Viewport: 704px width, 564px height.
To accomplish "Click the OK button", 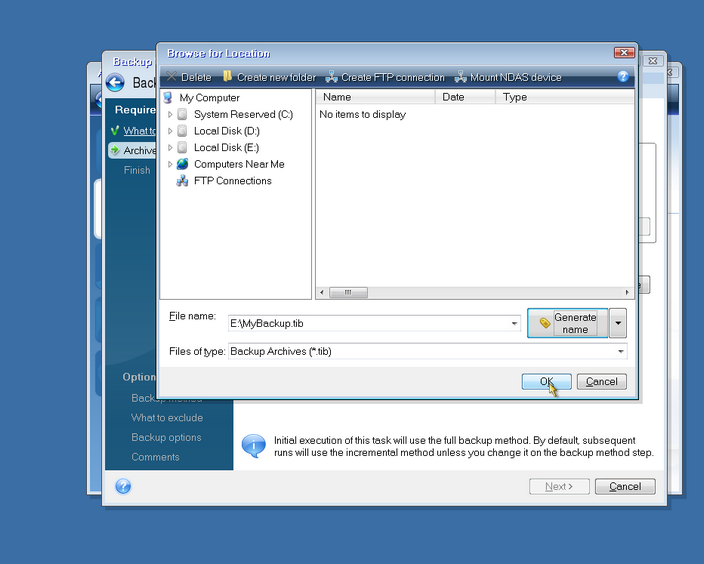I will point(546,381).
